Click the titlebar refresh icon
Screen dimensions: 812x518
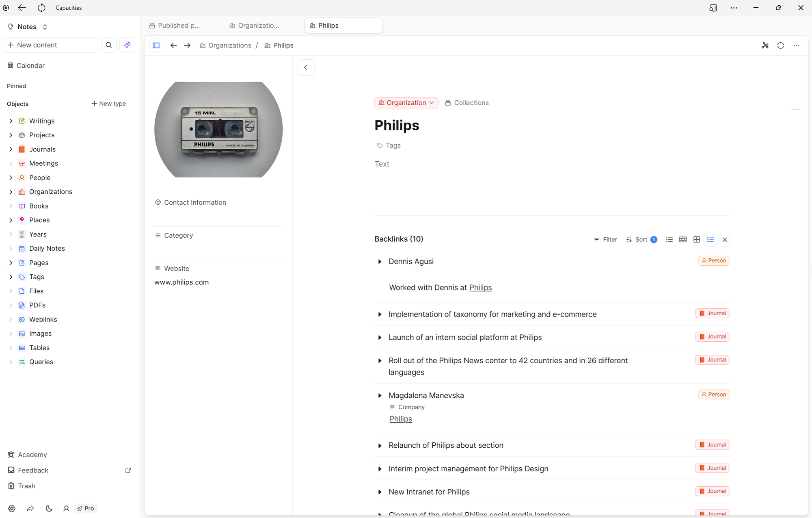click(x=41, y=8)
